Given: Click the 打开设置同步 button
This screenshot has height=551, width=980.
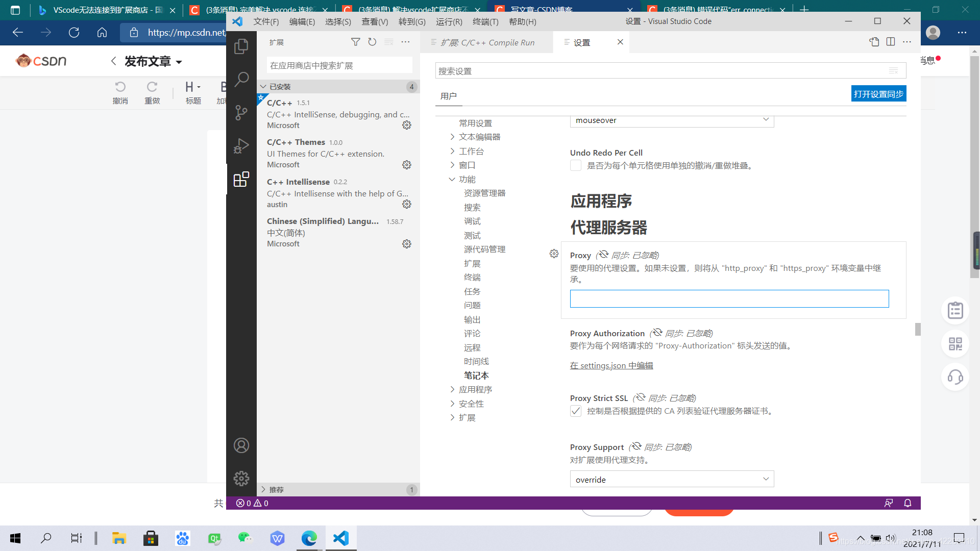Looking at the screenshot, I should [x=878, y=94].
